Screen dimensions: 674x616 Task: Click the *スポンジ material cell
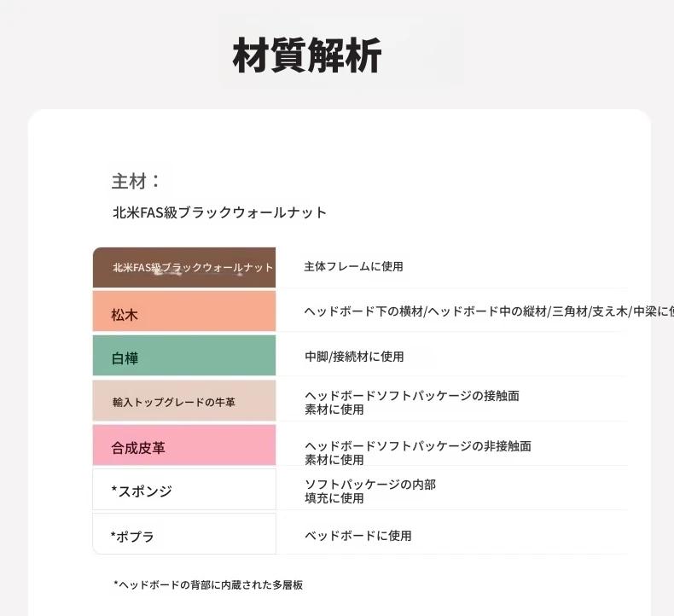tap(184, 489)
